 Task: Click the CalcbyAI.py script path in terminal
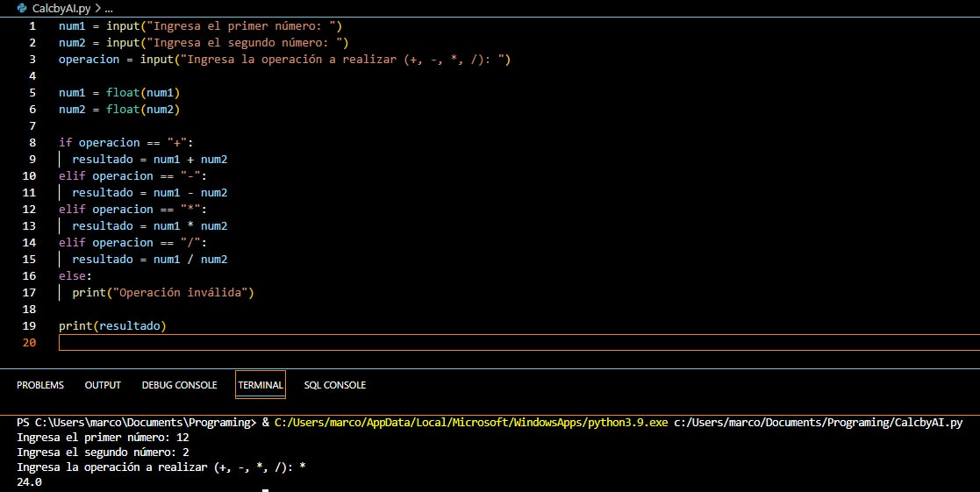tap(818, 423)
